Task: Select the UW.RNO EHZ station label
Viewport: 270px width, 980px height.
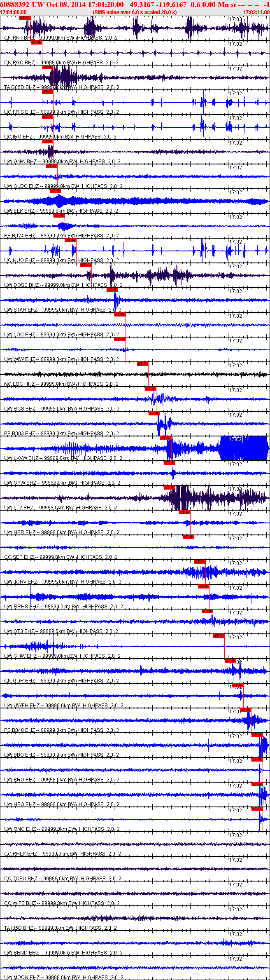Action: 20,829
